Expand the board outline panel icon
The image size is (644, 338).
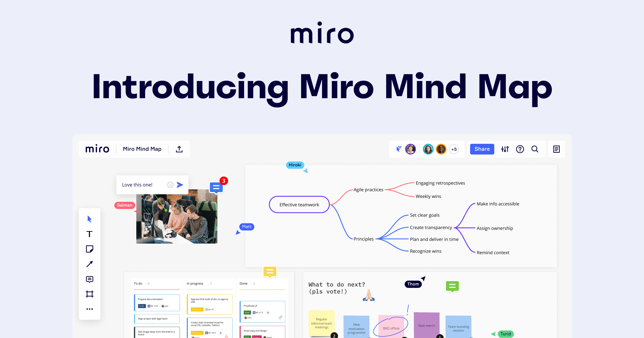pos(557,149)
